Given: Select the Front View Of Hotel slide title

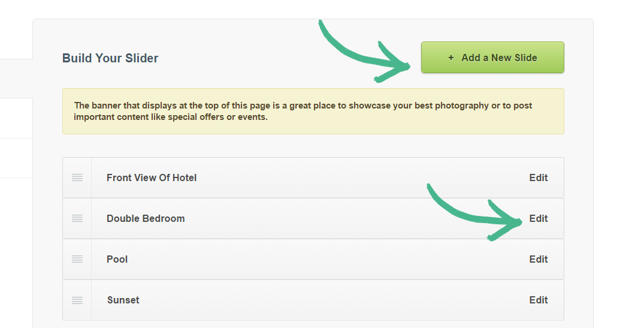Looking at the screenshot, I should [152, 177].
